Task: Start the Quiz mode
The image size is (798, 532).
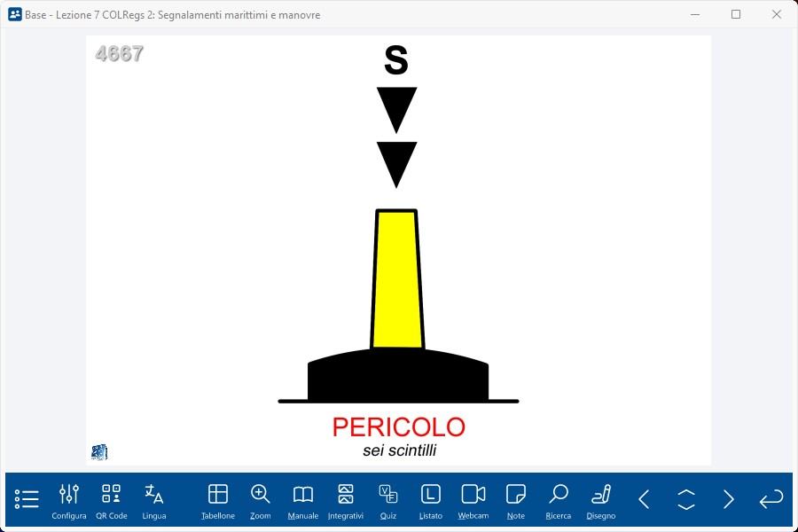Action: tap(388, 500)
